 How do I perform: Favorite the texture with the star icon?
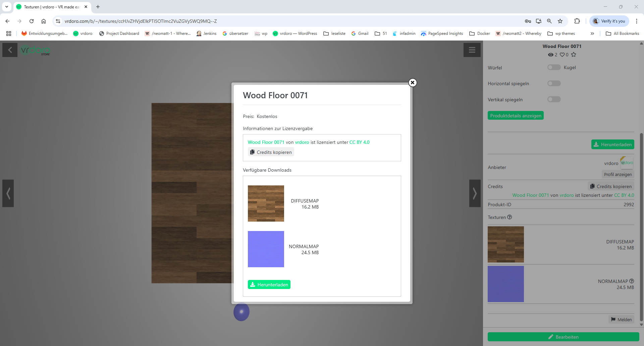click(x=574, y=55)
